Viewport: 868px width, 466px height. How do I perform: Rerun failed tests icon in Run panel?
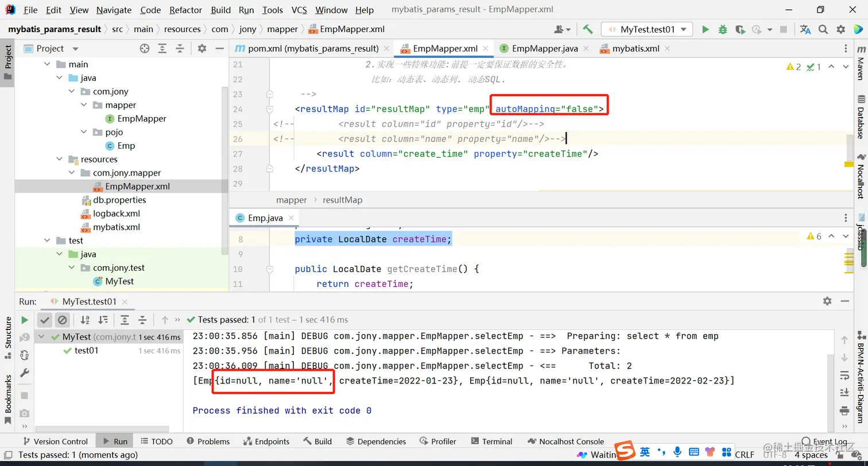point(25,337)
